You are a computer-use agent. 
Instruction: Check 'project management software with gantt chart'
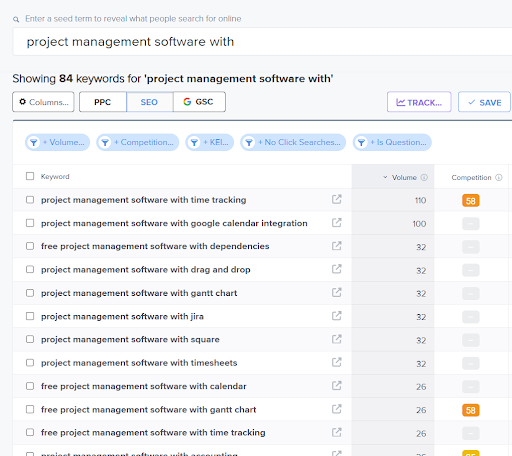coord(30,293)
